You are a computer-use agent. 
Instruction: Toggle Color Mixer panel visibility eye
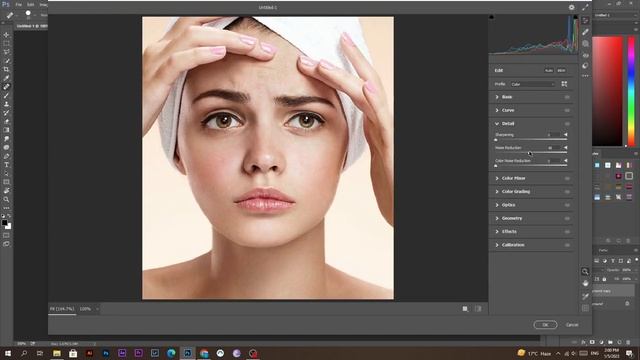pyautogui.click(x=567, y=178)
